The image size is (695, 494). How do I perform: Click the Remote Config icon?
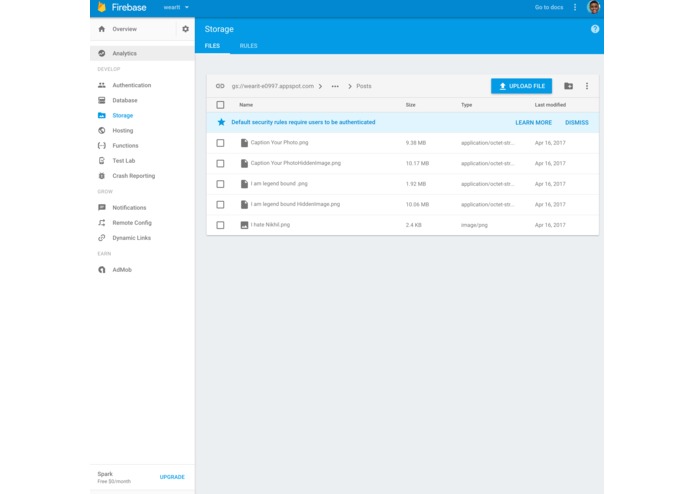pyautogui.click(x=102, y=222)
